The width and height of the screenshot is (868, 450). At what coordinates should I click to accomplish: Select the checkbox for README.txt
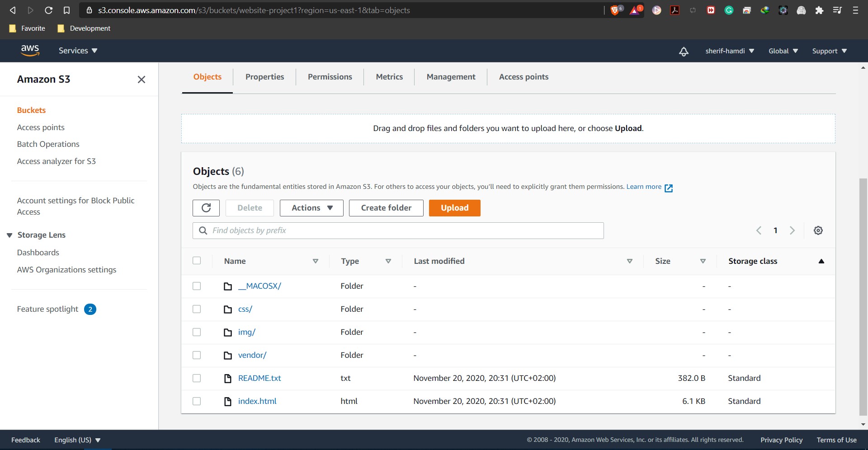click(x=197, y=378)
